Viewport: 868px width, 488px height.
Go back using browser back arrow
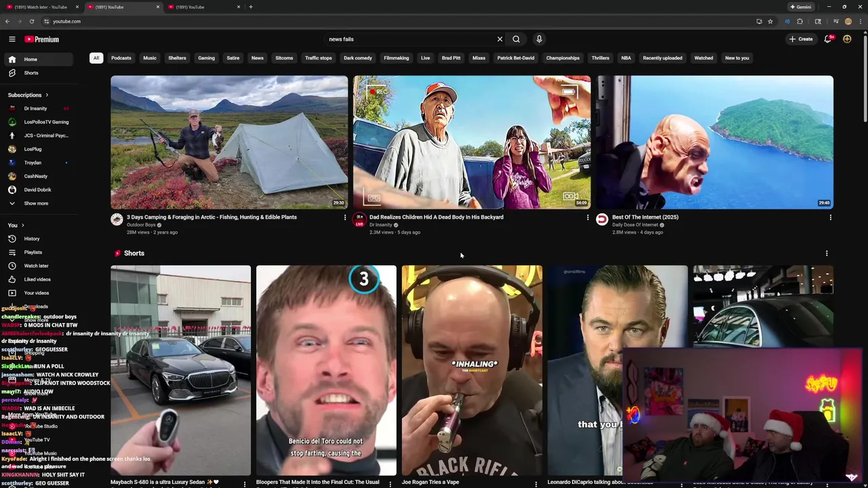9,22
